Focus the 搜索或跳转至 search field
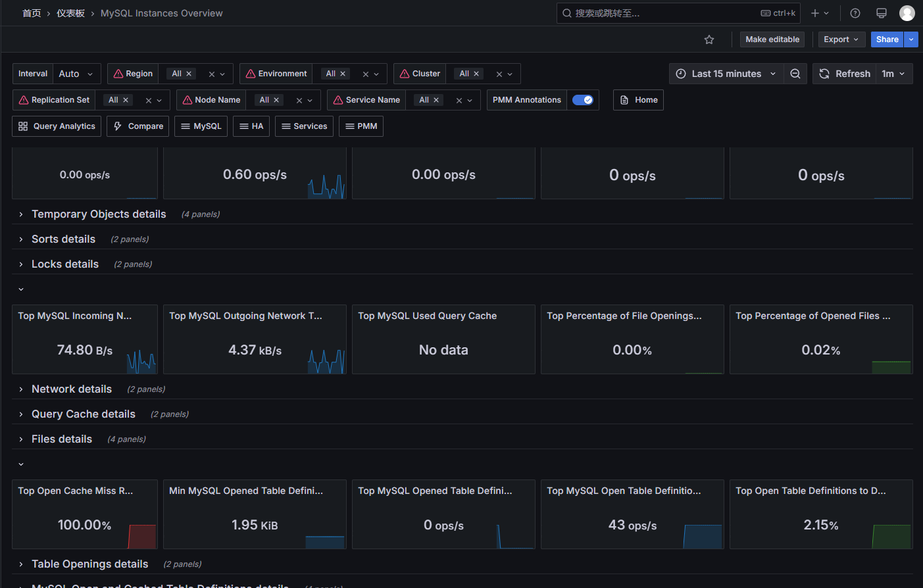Image resolution: width=923 pixels, height=588 pixels. pyautogui.click(x=678, y=13)
